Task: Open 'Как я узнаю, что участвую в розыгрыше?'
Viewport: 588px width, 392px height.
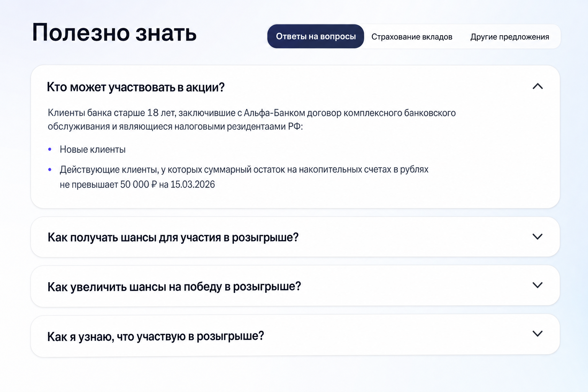Action: tap(156, 336)
